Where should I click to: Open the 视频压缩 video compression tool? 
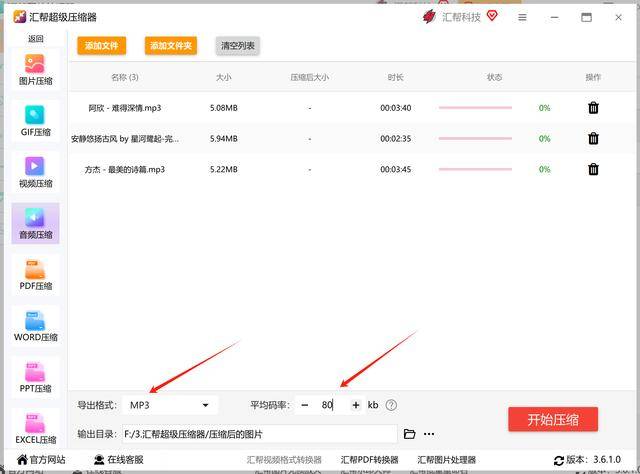pos(35,172)
